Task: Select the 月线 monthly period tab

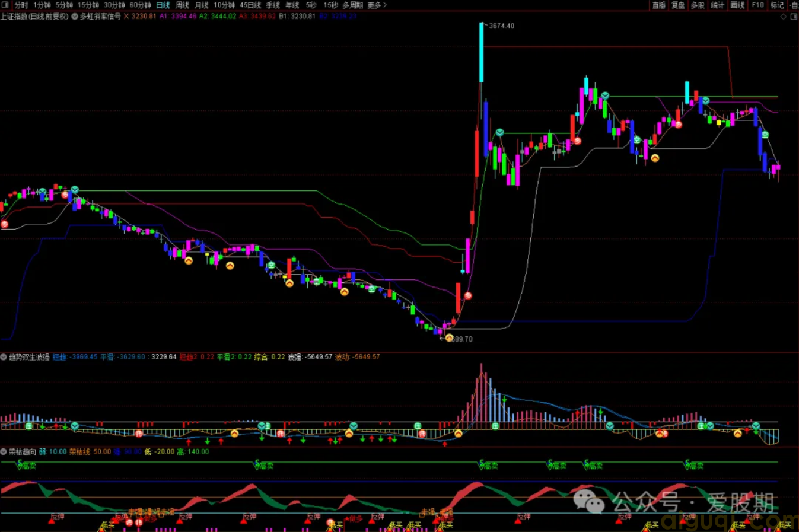Action: coord(202,5)
